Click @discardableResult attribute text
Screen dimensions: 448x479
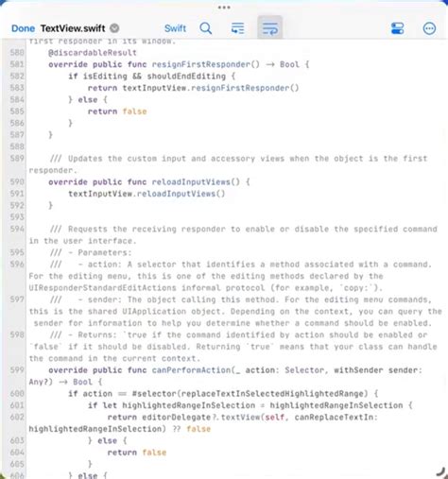pos(93,53)
